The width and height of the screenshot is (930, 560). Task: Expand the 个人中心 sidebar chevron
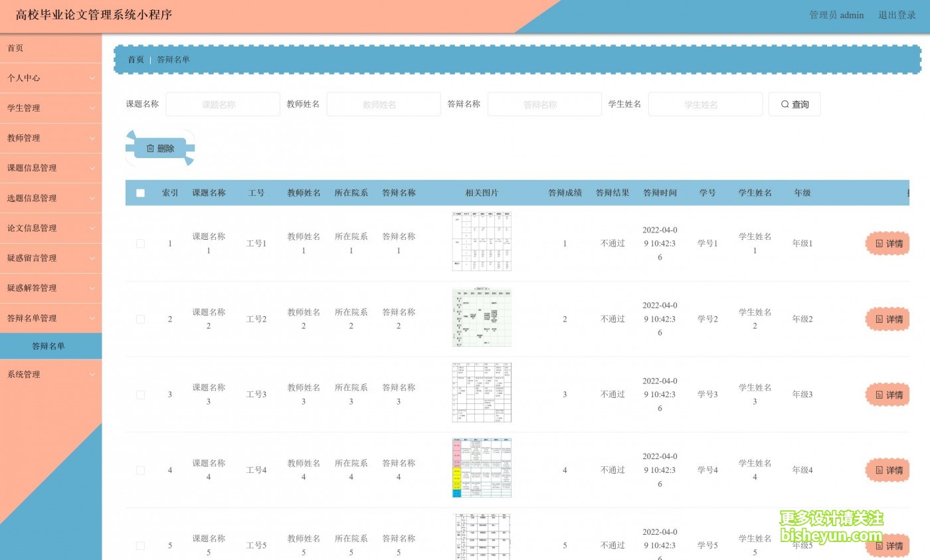point(92,78)
